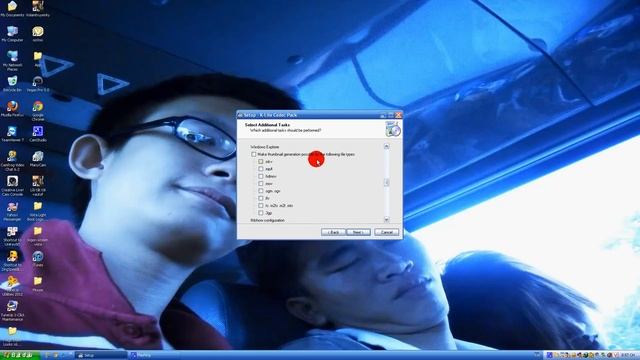This screenshot has height=360, width=640.
Task: Click Next to continue setup
Action: coord(358,232)
